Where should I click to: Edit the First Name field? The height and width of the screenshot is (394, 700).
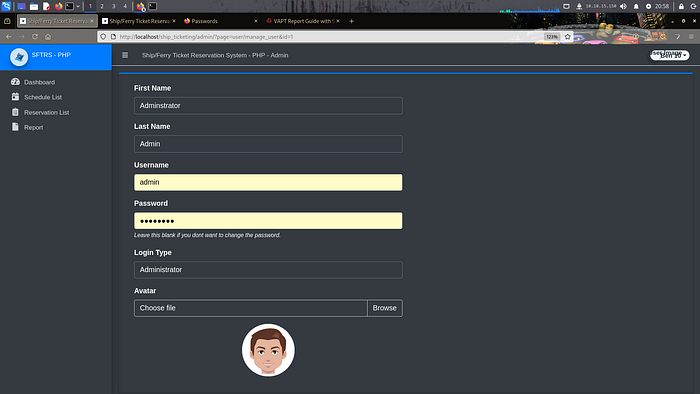[268, 106]
